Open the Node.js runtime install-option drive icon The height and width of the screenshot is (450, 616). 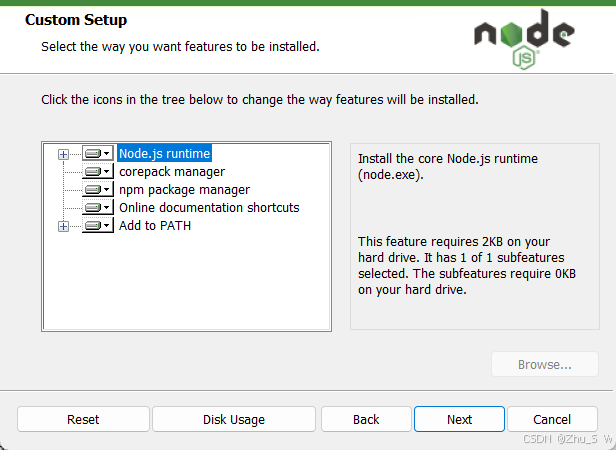98,153
